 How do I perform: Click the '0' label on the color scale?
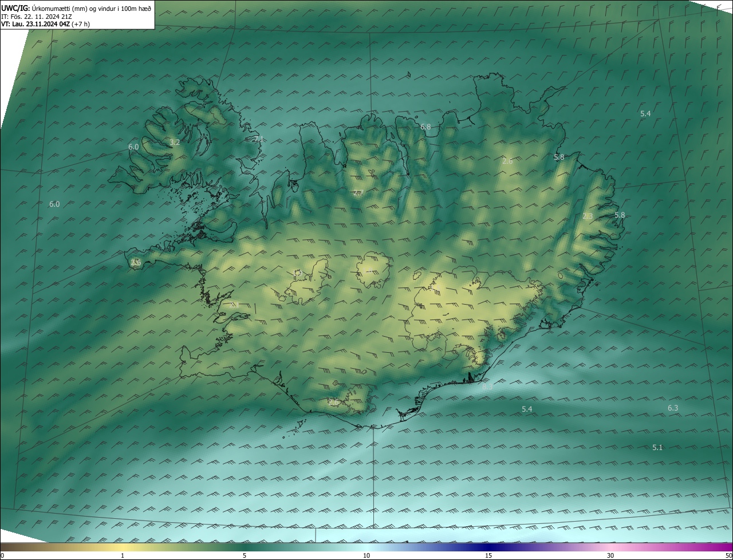[x=2, y=555]
